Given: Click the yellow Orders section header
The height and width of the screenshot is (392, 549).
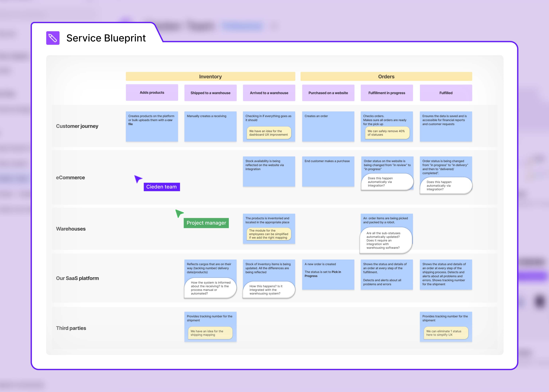Looking at the screenshot, I should [386, 77].
